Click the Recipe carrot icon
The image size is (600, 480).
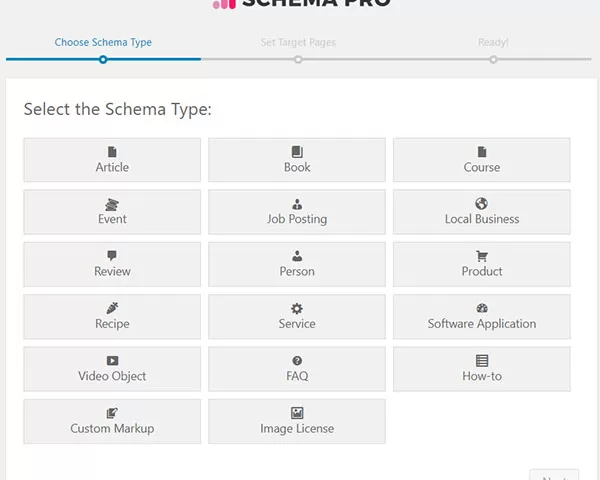tap(112, 308)
